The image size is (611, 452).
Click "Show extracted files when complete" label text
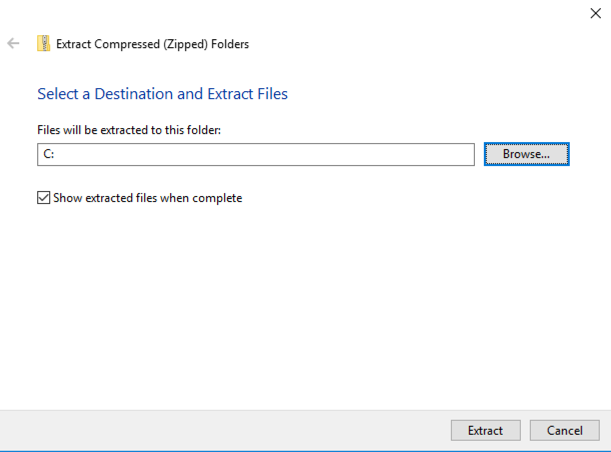[146, 198]
